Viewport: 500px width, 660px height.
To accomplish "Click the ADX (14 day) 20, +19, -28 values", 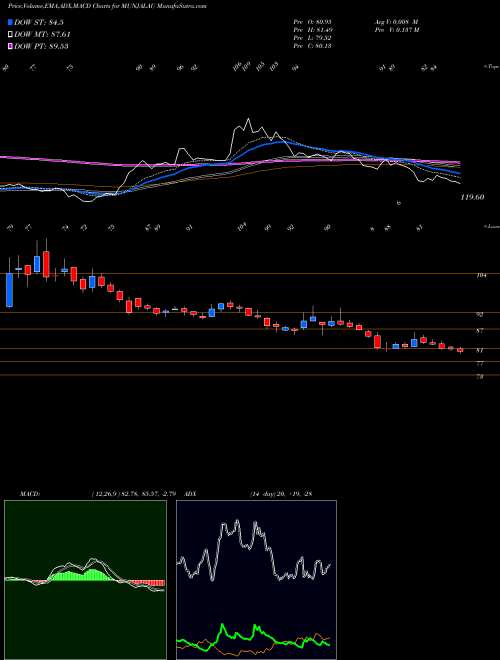I will click(280, 494).
